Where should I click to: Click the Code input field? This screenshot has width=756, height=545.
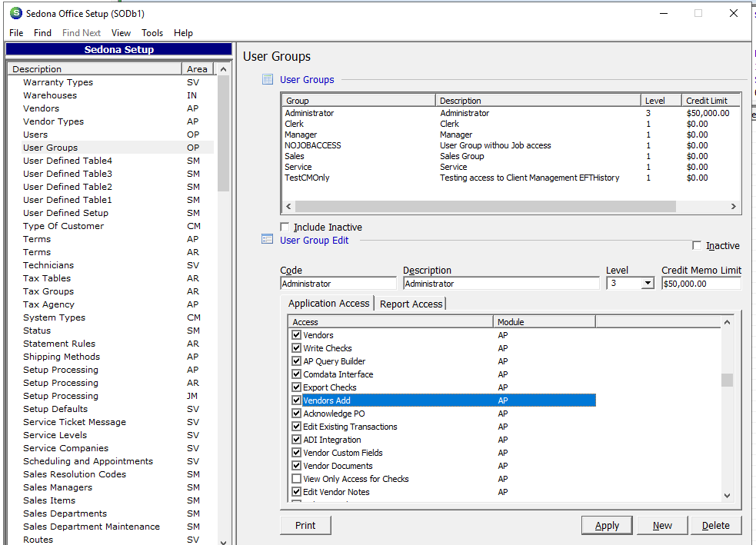(338, 284)
